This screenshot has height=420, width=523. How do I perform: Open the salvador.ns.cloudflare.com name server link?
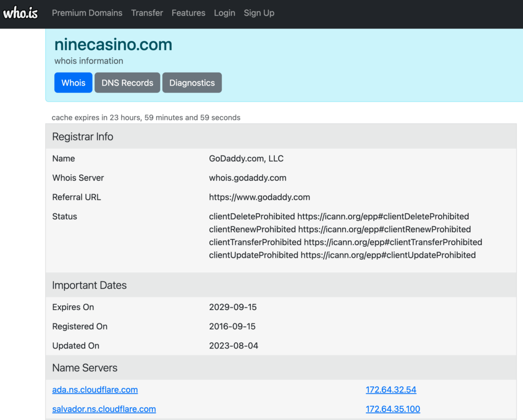[x=104, y=409]
